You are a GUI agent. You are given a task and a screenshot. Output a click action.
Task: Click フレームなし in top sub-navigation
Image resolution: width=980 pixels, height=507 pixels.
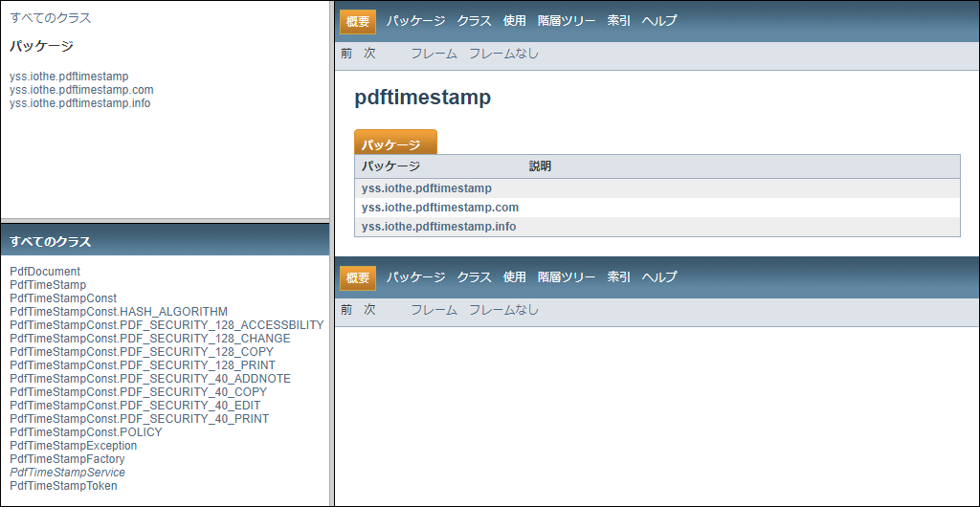(503, 54)
